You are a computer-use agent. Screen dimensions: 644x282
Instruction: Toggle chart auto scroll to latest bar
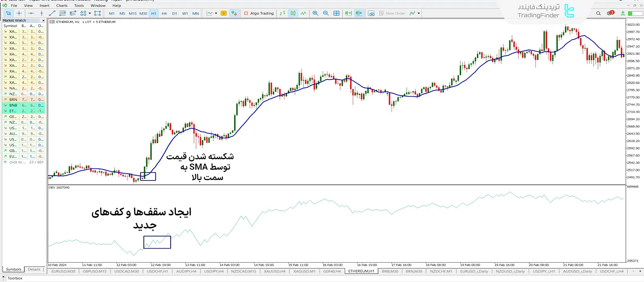tap(348, 13)
